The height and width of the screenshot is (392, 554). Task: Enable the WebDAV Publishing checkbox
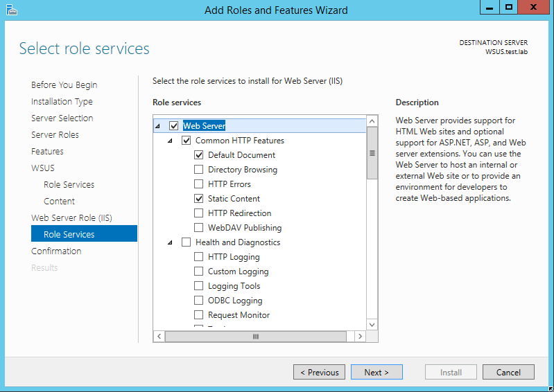tap(198, 228)
